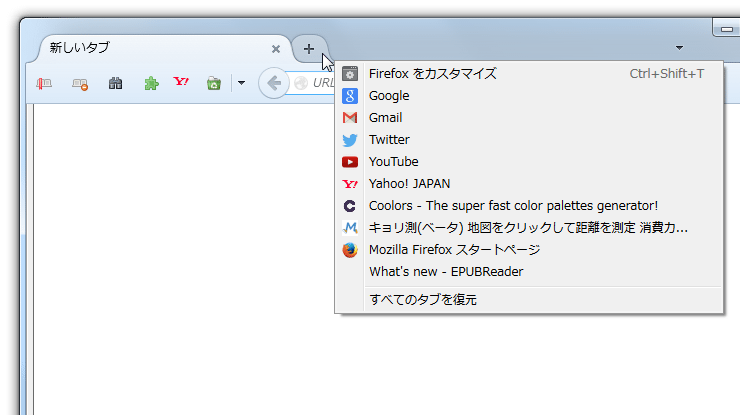Open the green puzzle add-ons icon
This screenshot has height=415, width=740.
[151, 84]
